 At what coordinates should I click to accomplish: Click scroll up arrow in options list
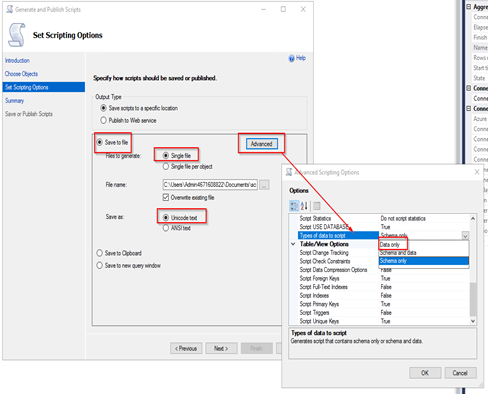[473, 218]
